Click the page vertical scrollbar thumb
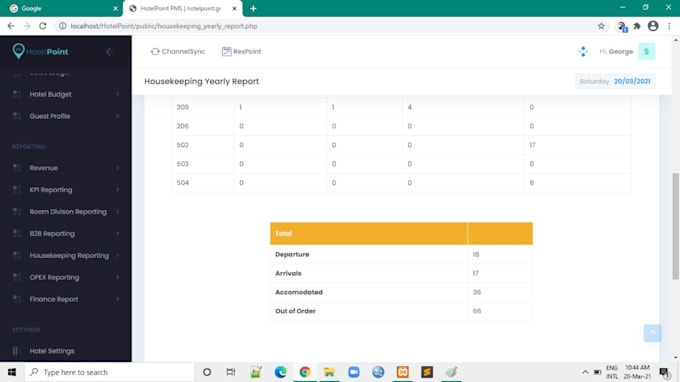Screen dimensions: 680x382 coord(675,226)
